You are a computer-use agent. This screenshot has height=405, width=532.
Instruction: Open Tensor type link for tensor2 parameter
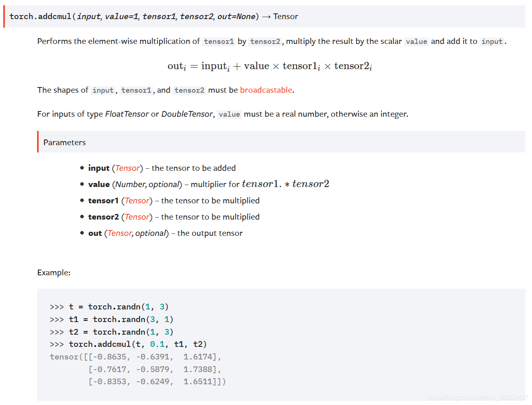point(137,217)
